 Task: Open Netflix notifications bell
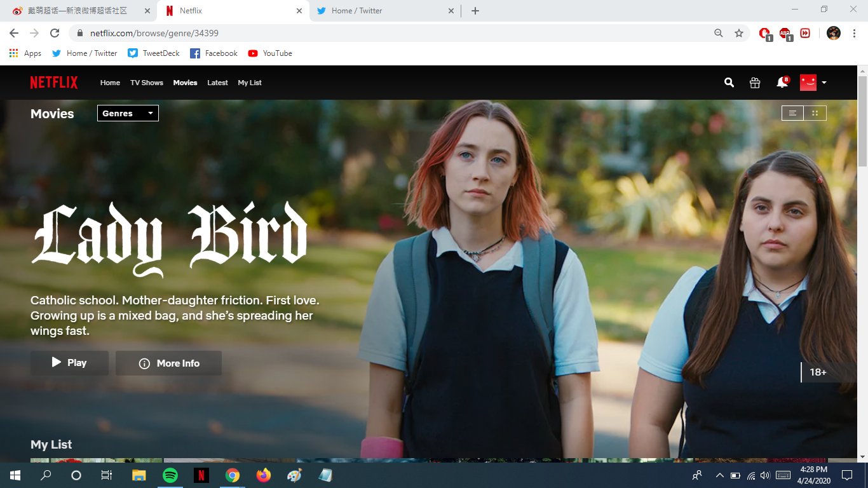[782, 83]
